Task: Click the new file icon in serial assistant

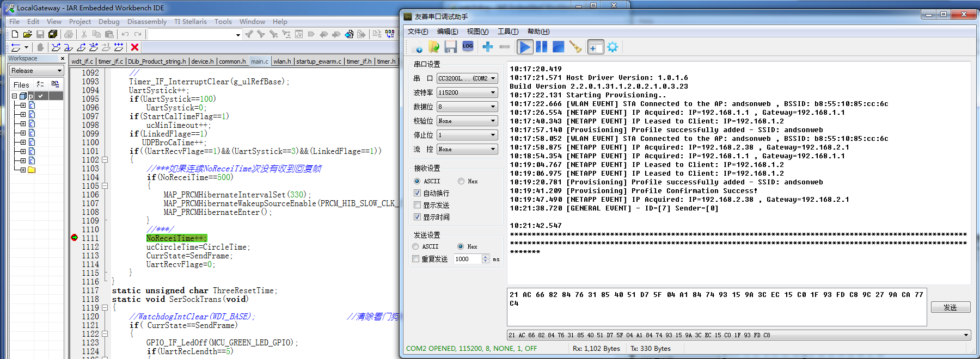Action: coord(418,47)
